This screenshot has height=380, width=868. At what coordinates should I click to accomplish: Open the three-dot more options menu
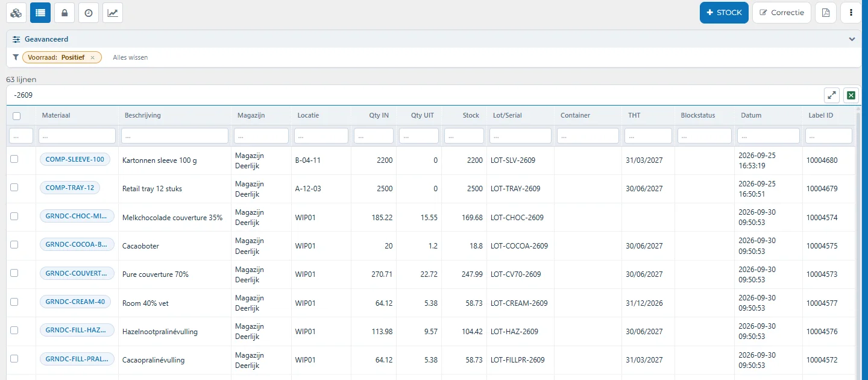(851, 13)
